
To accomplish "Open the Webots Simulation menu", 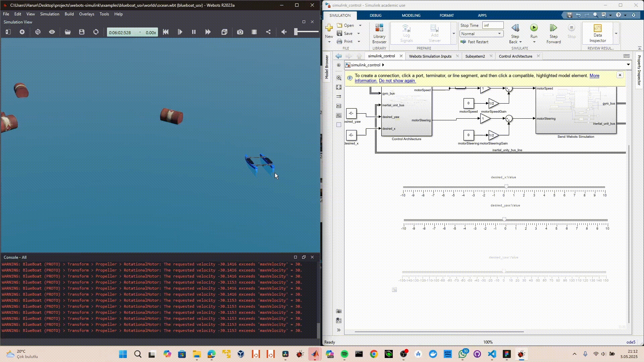I will tap(50, 14).
